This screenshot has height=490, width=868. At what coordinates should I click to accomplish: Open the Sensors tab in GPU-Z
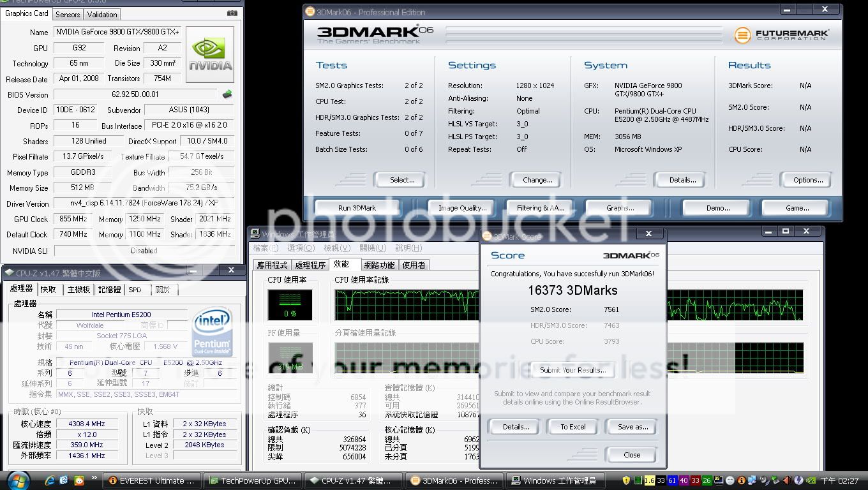tap(68, 14)
